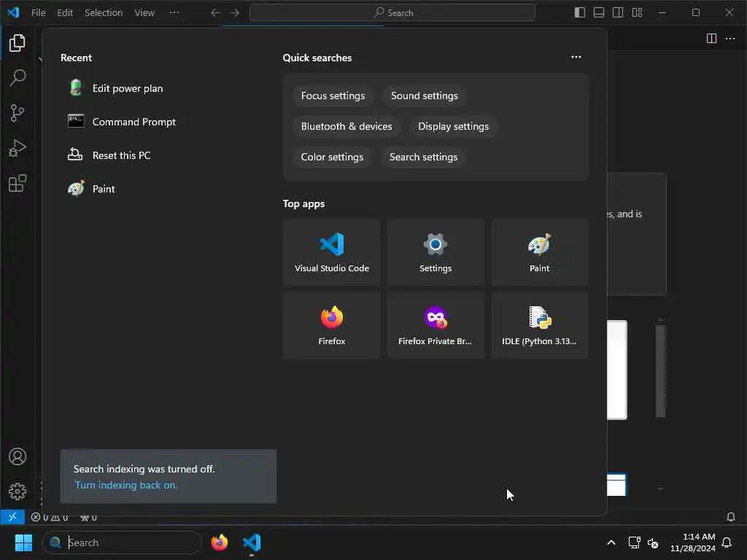
Task: Open the Windows Start menu
Action: (23, 542)
